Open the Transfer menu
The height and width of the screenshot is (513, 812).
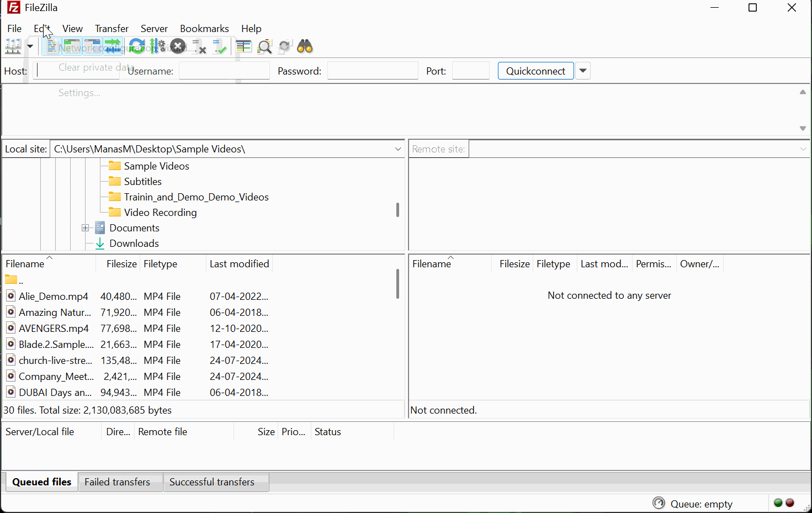112,29
